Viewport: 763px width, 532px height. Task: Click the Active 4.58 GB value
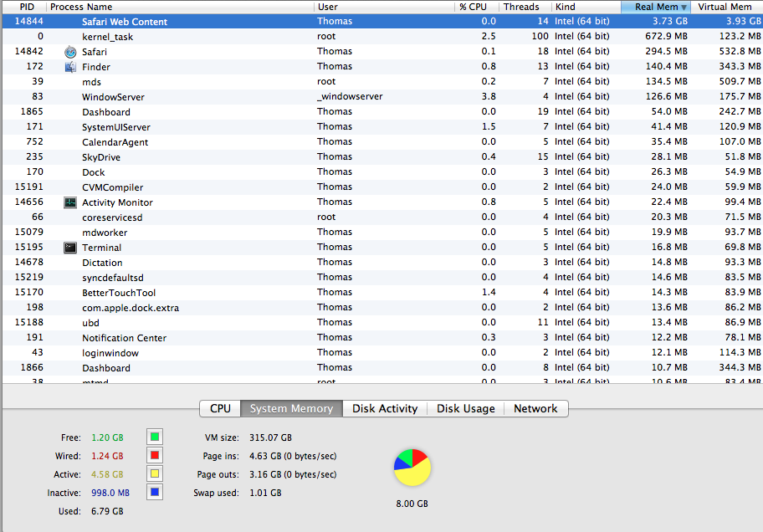(x=108, y=474)
